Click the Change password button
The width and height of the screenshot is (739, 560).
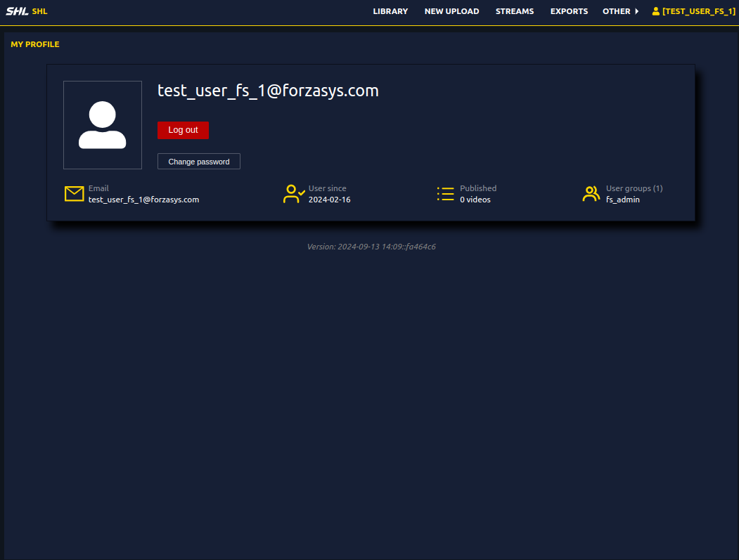click(199, 161)
